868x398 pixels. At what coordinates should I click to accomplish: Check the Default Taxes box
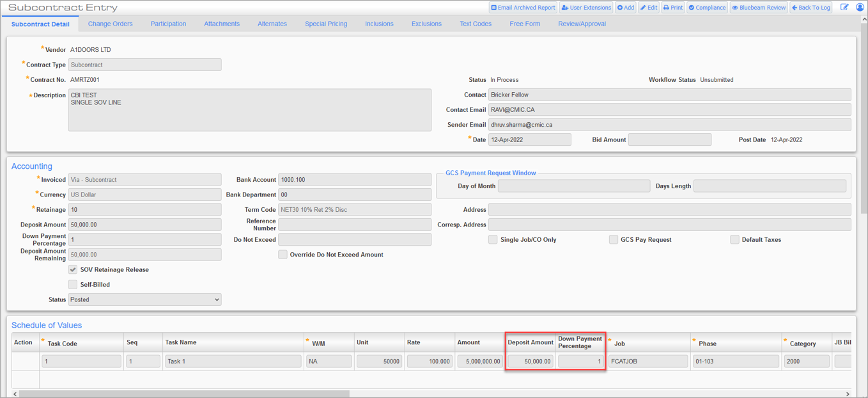[734, 239]
